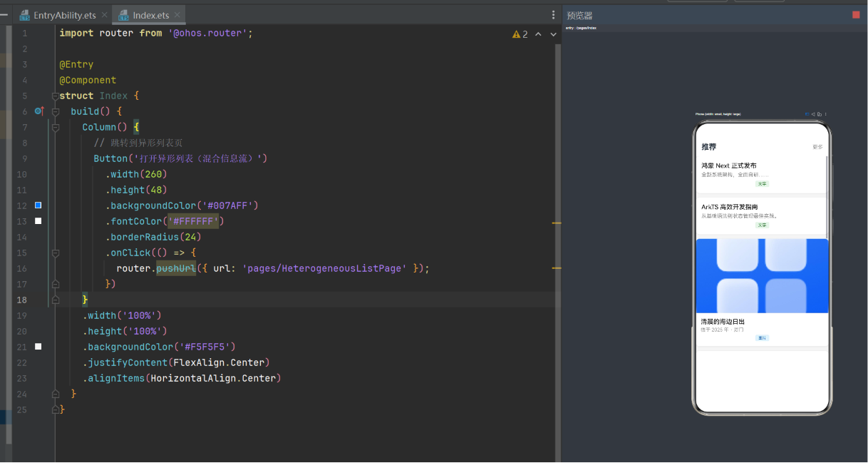This screenshot has height=463, width=868.
Task: Click the pushUrl method in code
Action: [x=176, y=268]
